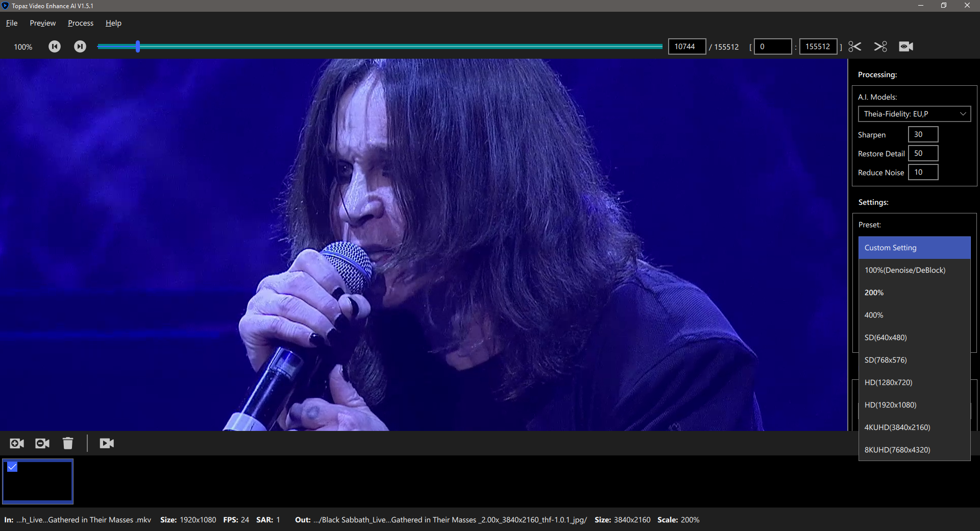The width and height of the screenshot is (980, 531).
Task: Expand the A.I. Models dropdown
Action: tap(914, 114)
